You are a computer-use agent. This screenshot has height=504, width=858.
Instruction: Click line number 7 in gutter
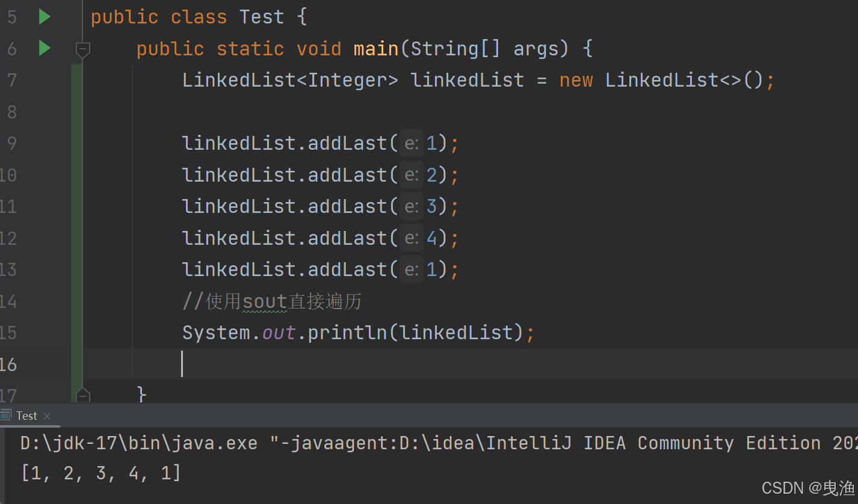coord(11,80)
